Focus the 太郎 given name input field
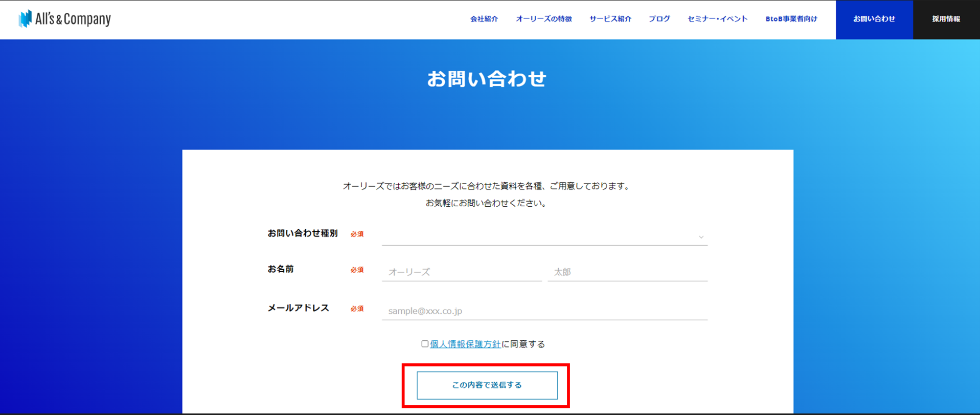The width and height of the screenshot is (980, 415). coord(628,272)
